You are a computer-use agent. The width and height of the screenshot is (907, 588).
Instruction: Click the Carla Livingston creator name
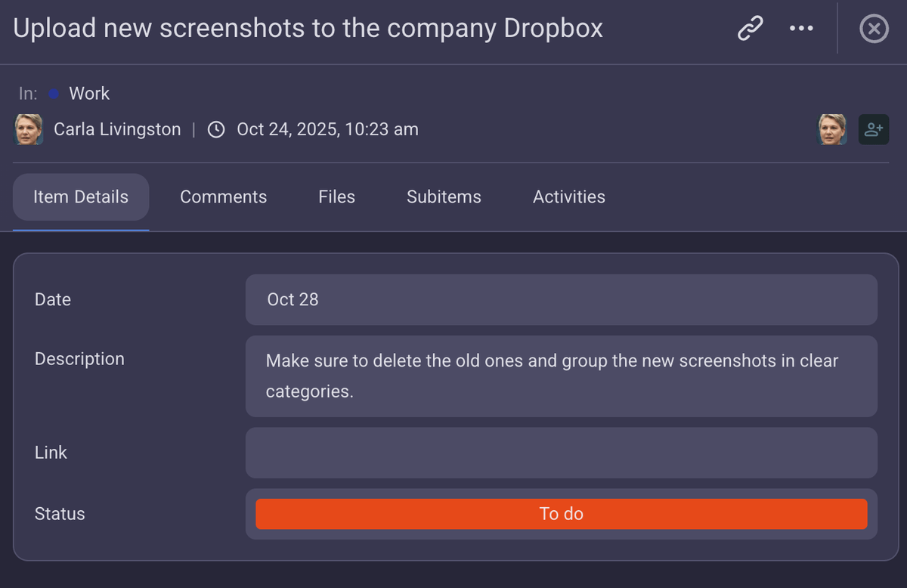click(117, 129)
